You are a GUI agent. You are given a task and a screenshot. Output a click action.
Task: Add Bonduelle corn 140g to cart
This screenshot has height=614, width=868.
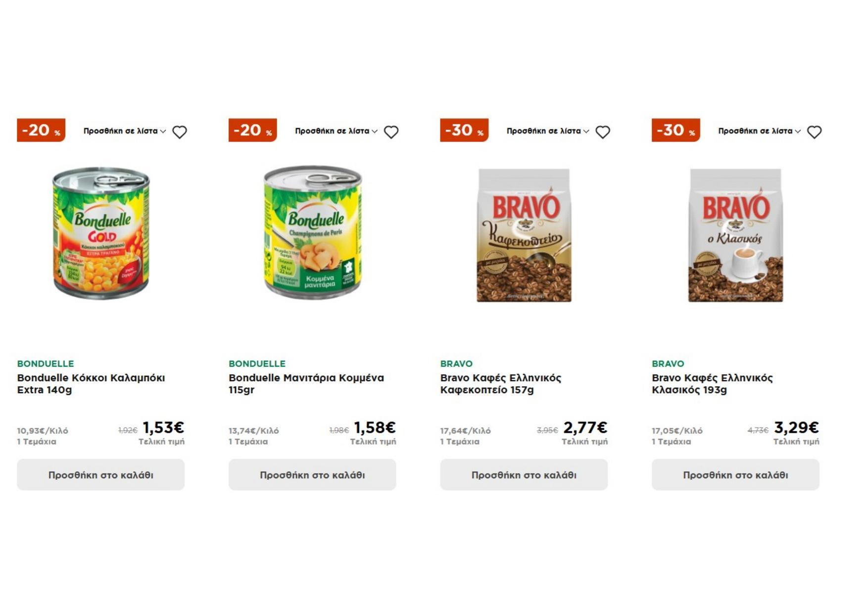[101, 475]
